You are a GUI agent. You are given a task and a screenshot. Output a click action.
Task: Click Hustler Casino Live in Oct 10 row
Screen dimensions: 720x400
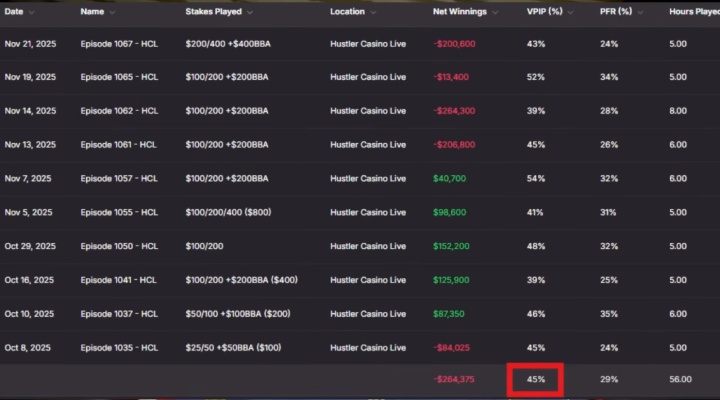tap(368, 314)
